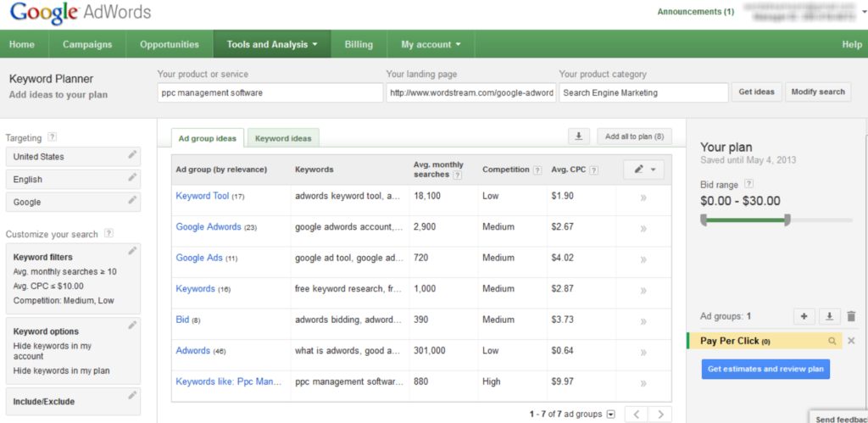This screenshot has width=868, height=423.
Task: Click Your product or service field
Action: [270, 93]
